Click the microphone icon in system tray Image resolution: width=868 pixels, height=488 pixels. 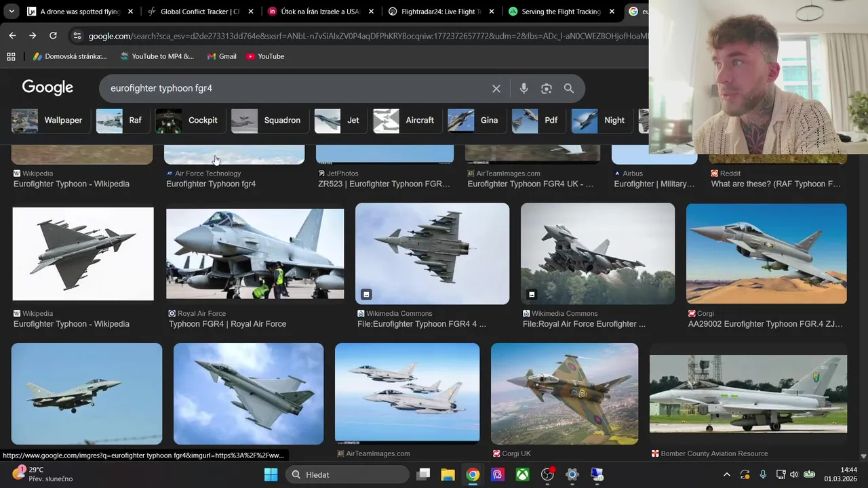[763, 474]
